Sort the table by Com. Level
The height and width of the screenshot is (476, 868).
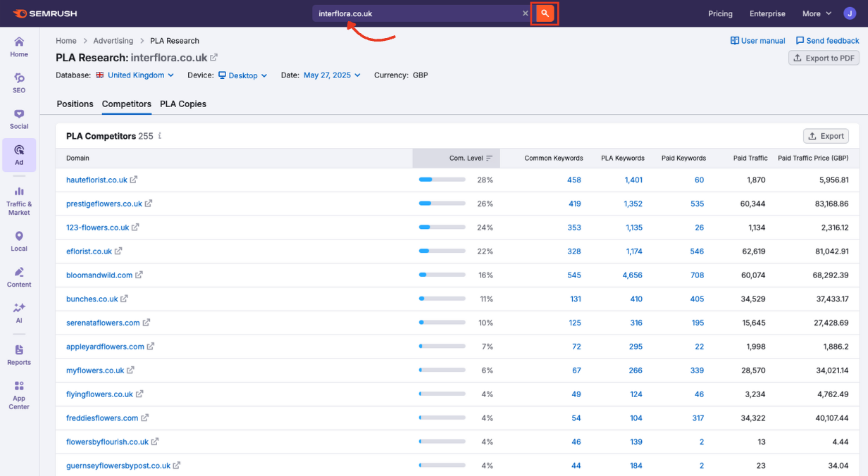(456, 158)
